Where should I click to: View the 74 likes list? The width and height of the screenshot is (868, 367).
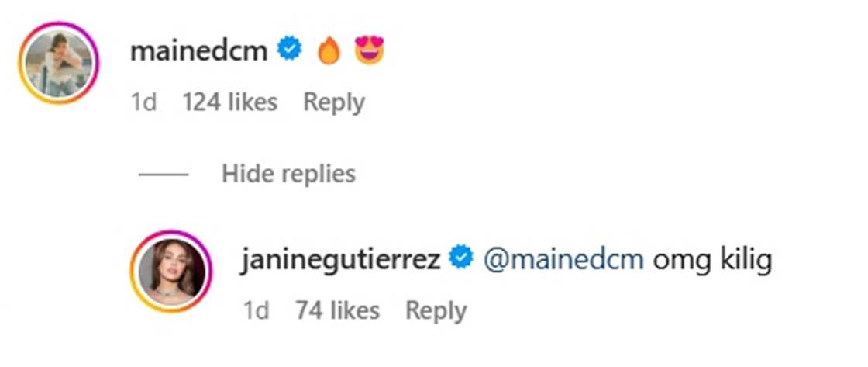pyautogui.click(x=338, y=311)
